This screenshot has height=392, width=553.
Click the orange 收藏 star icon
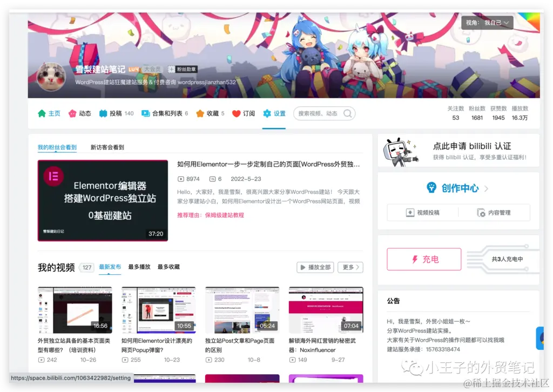tap(200, 113)
